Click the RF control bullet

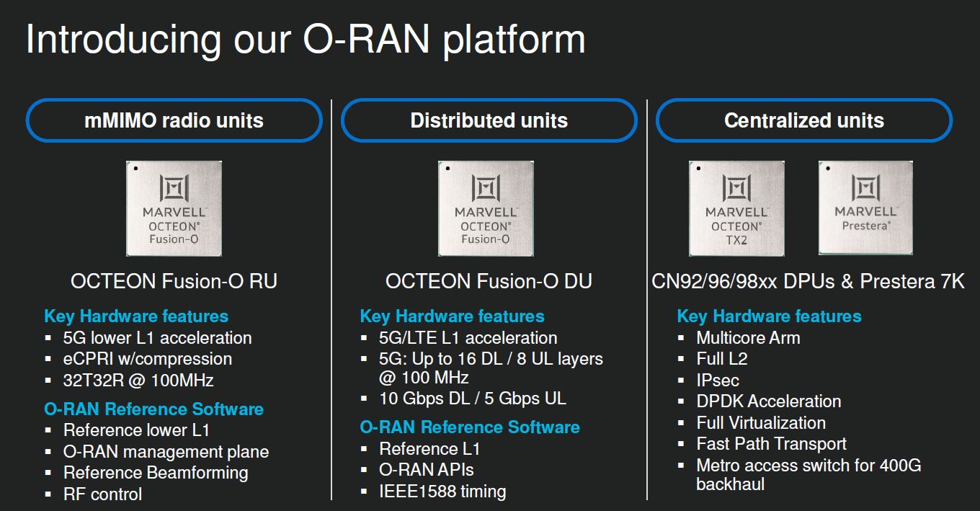click(x=94, y=494)
